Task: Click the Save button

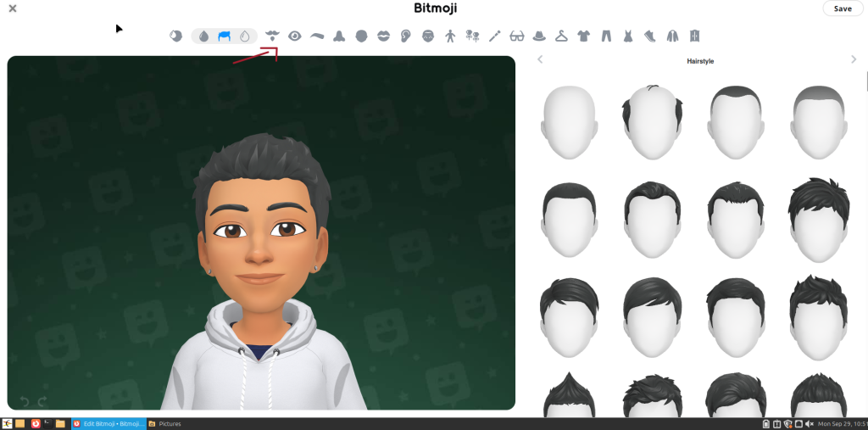Action: click(843, 8)
